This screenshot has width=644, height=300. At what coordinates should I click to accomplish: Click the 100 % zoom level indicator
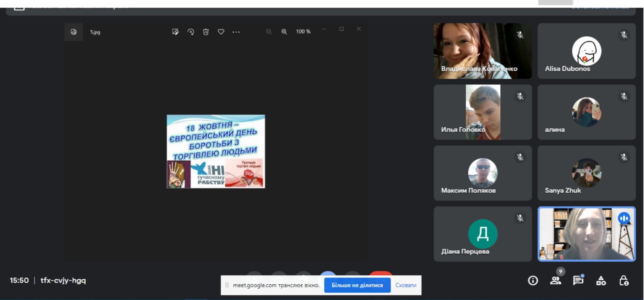pos(303,32)
